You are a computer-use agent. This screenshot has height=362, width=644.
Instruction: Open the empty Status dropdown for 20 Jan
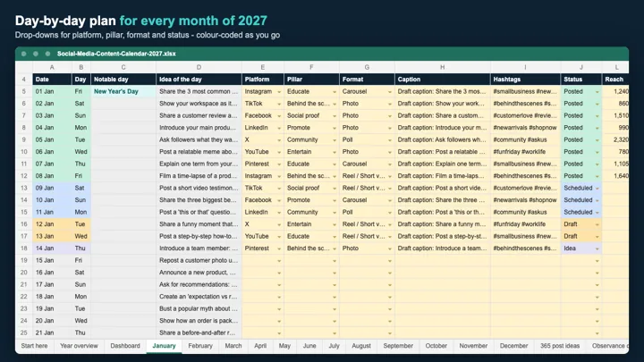pos(597,321)
